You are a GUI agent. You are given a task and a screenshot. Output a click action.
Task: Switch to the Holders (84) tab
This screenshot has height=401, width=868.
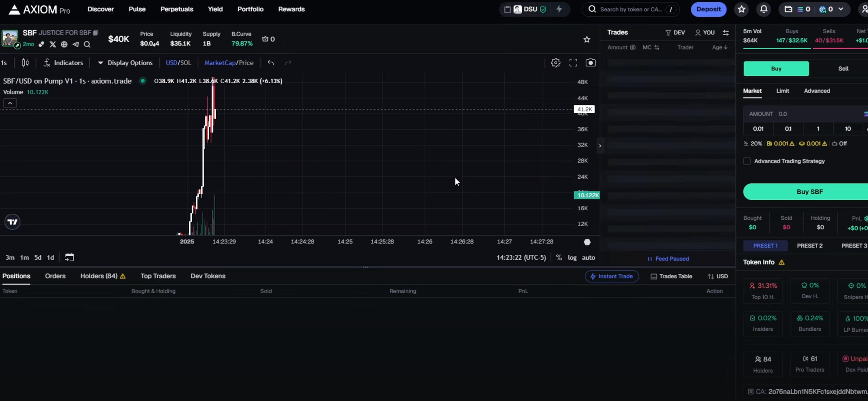[x=98, y=276]
